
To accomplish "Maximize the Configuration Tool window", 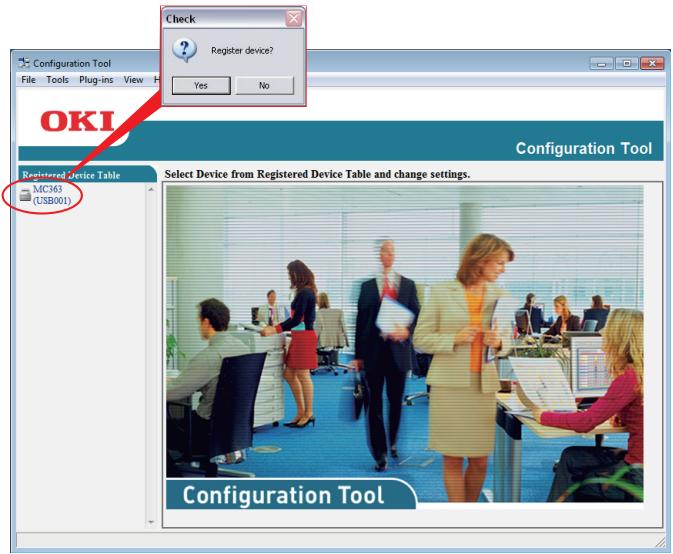I will tap(627, 64).
